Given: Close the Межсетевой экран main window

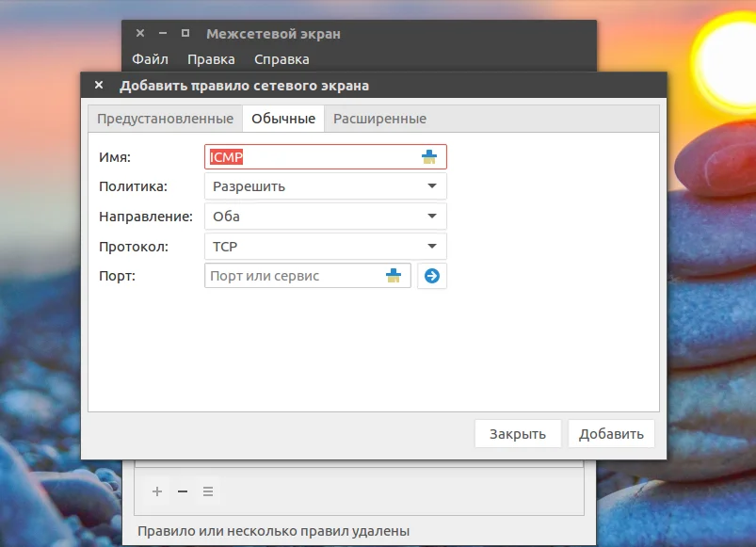Looking at the screenshot, I should 140,33.
